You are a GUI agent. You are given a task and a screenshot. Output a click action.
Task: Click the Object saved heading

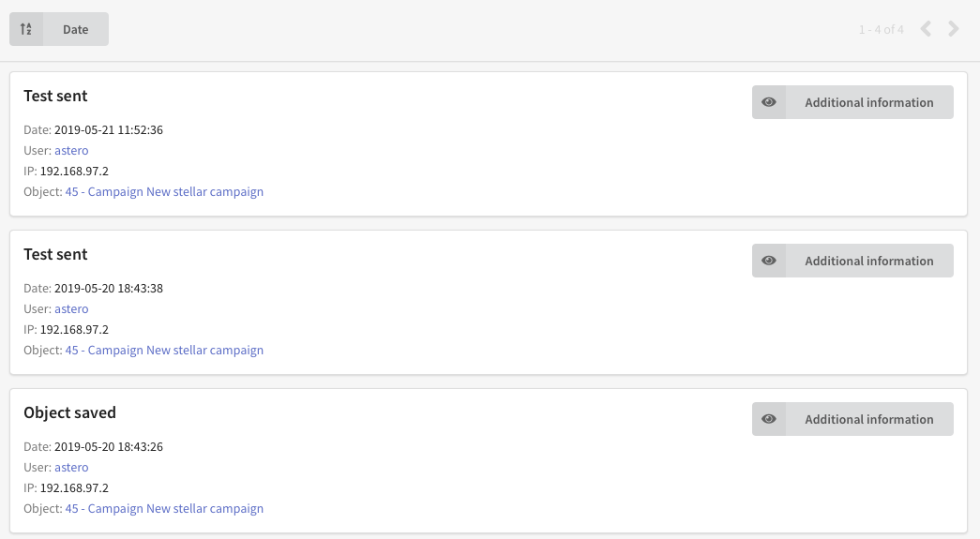pyautogui.click(x=70, y=412)
